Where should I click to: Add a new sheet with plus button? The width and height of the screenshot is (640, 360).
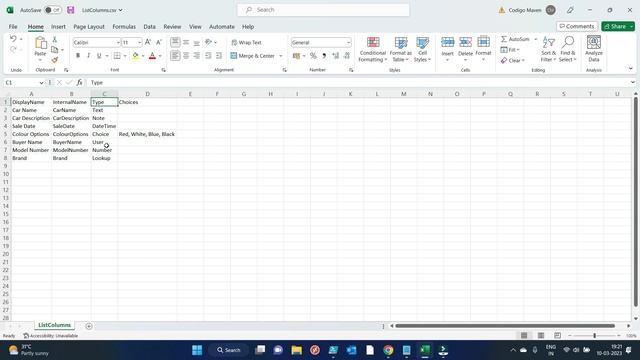89,326
